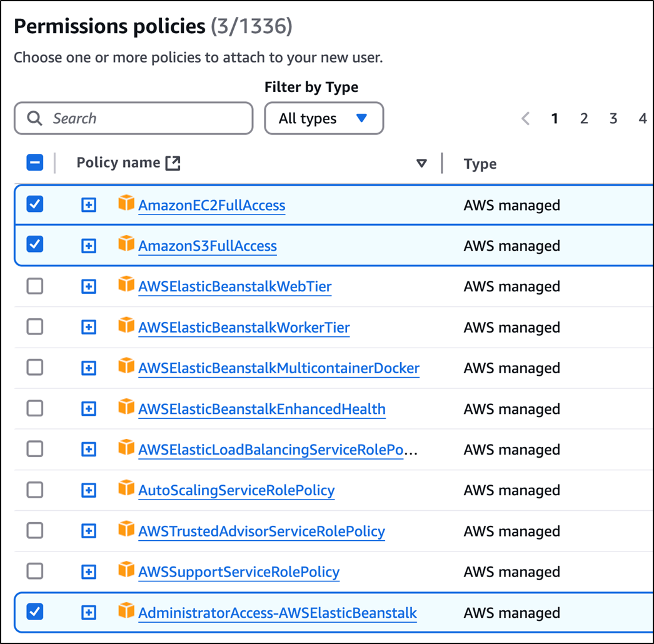The width and height of the screenshot is (654, 644).
Task: Check the AWSElasticBeanstalkWorkerTier checkbox
Action: (34, 326)
